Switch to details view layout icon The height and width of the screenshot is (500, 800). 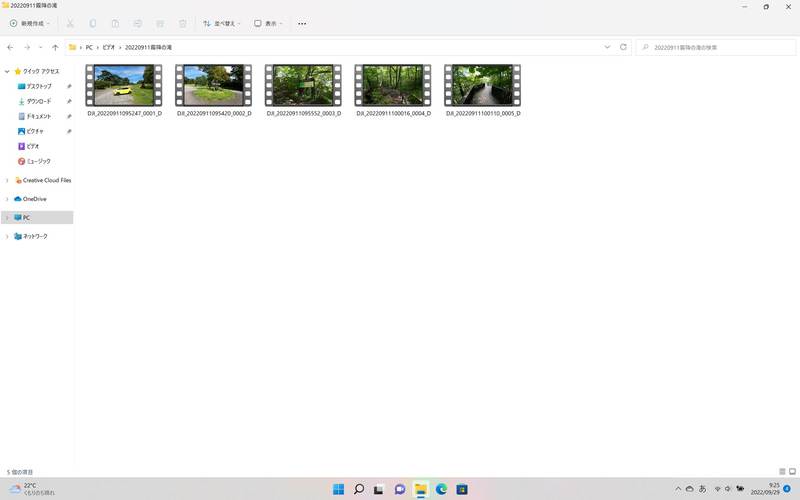pyautogui.click(x=782, y=472)
